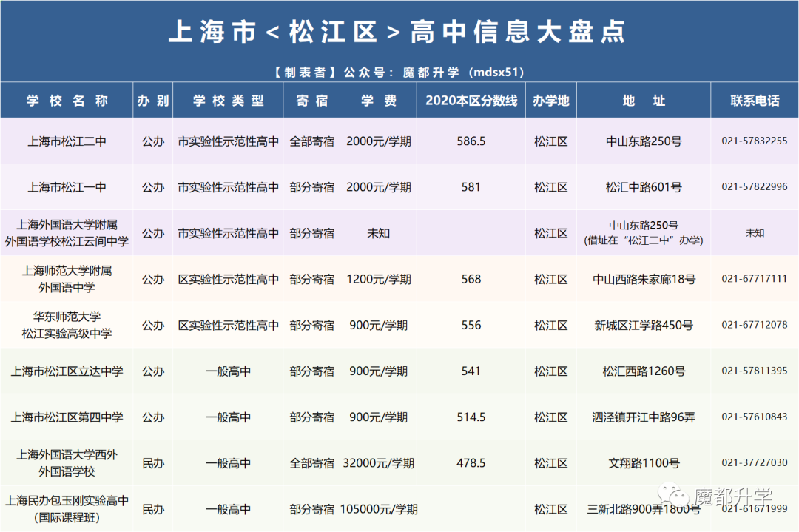Select 上海外国语大学西外外国语学校 cell
799x532 pixels.
[x=67, y=462]
